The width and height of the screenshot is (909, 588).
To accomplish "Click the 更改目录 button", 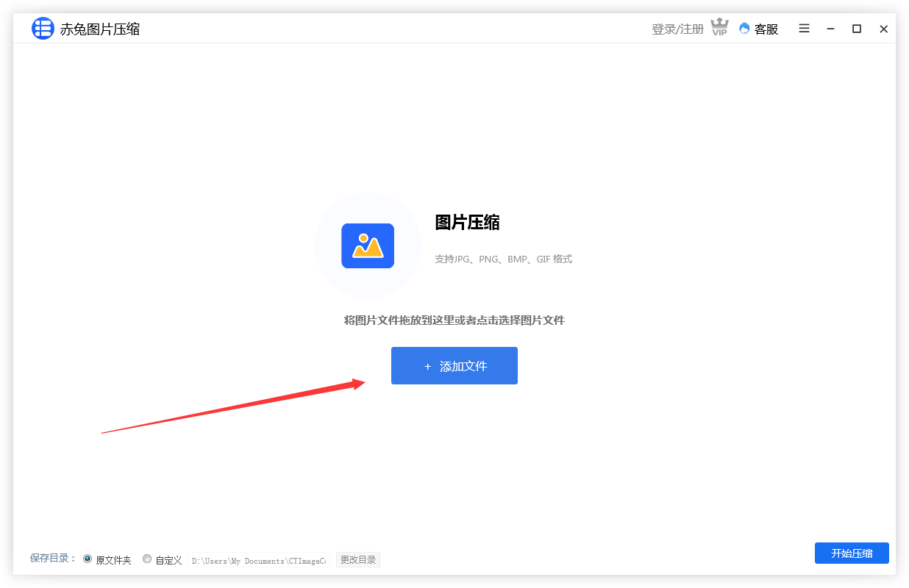I will click(x=358, y=560).
